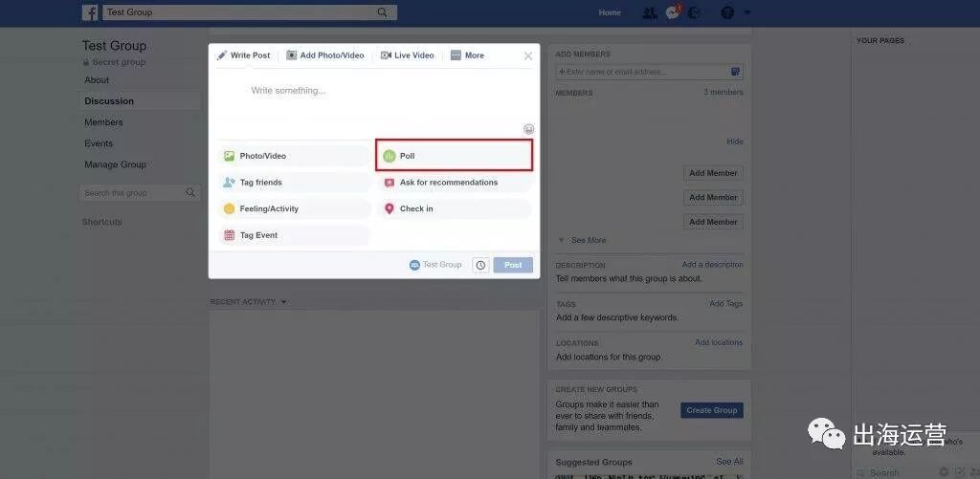Screen dimensions: 980x479
Task: Click the Create Group button
Action: pos(712,410)
